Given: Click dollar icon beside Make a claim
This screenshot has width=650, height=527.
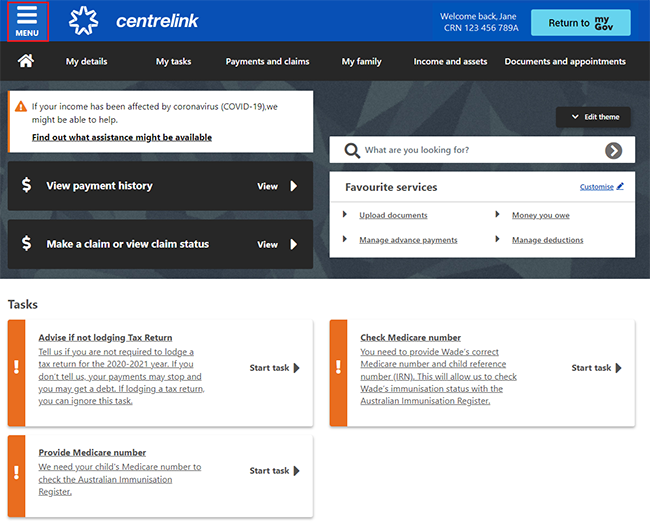Looking at the screenshot, I should pyautogui.click(x=26, y=243).
